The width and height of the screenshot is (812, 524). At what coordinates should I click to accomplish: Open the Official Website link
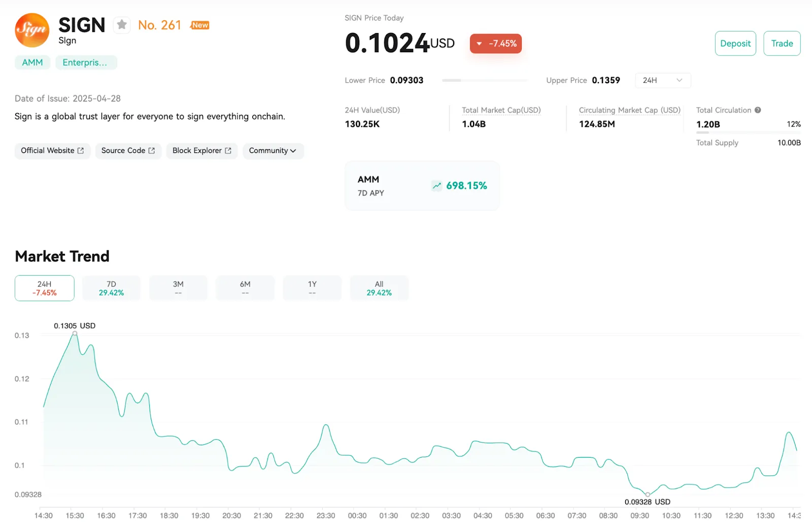coord(52,151)
